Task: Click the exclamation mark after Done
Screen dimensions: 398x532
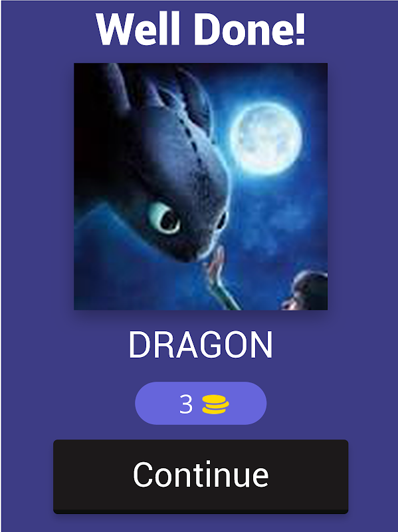Action: [300, 29]
